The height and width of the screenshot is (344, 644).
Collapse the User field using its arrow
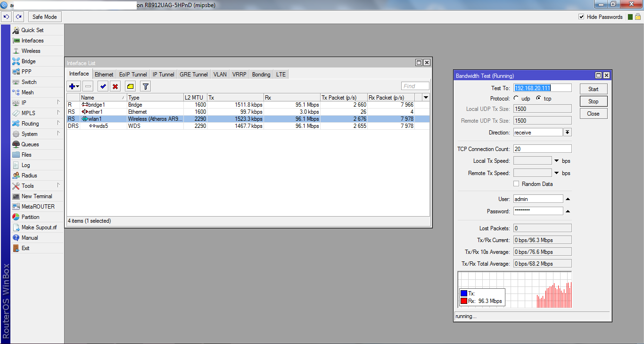point(568,199)
